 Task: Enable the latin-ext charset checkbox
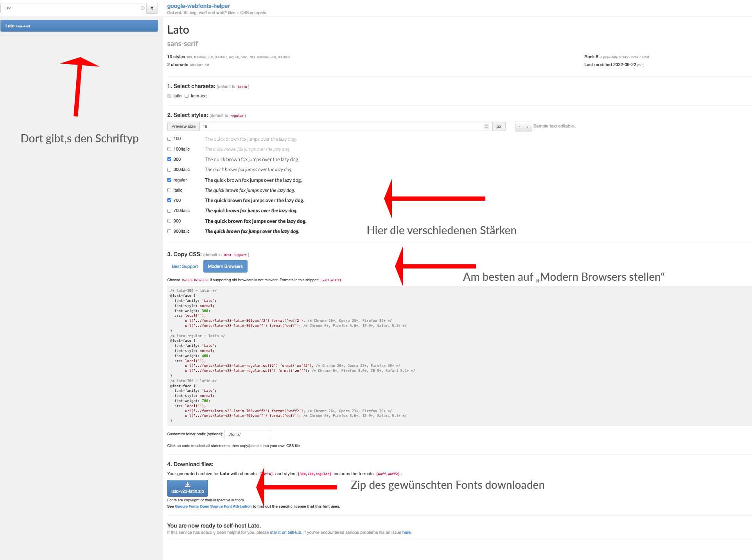click(x=187, y=96)
